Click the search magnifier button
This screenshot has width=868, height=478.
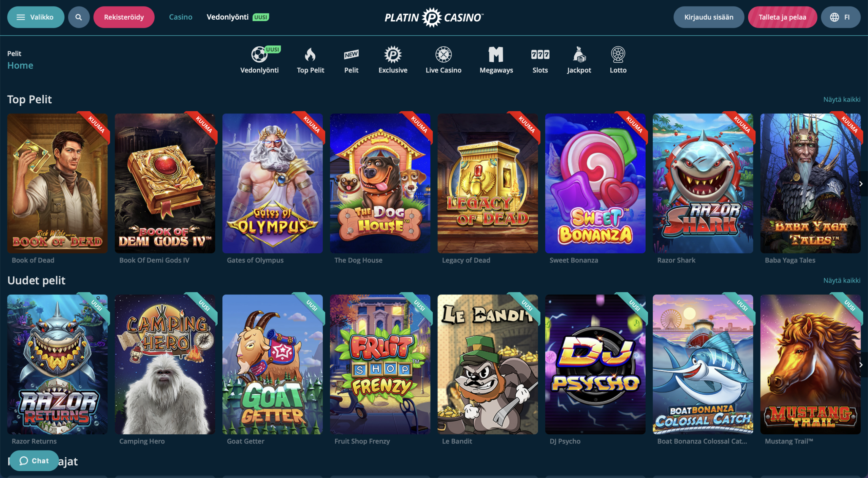79,17
